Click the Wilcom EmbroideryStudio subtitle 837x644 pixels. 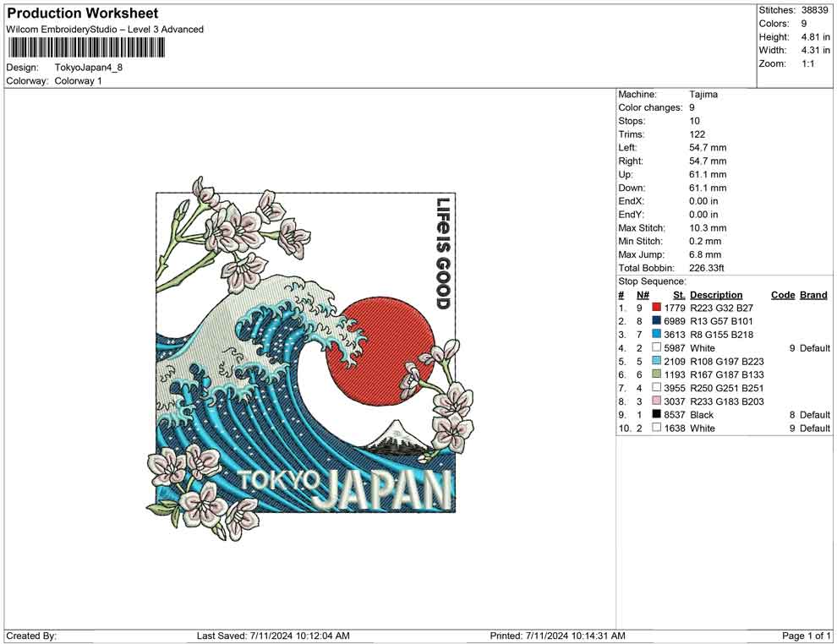point(105,30)
